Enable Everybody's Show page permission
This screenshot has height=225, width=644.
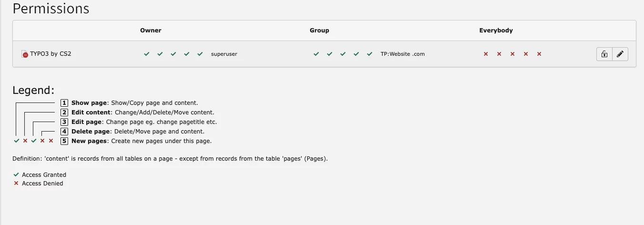[486, 54]
